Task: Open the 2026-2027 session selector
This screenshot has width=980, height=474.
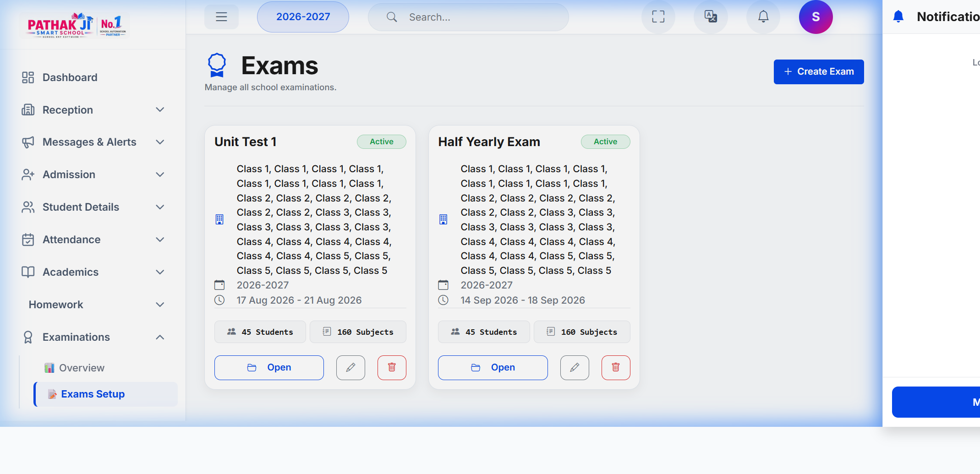Action: [x=303, y=17]
